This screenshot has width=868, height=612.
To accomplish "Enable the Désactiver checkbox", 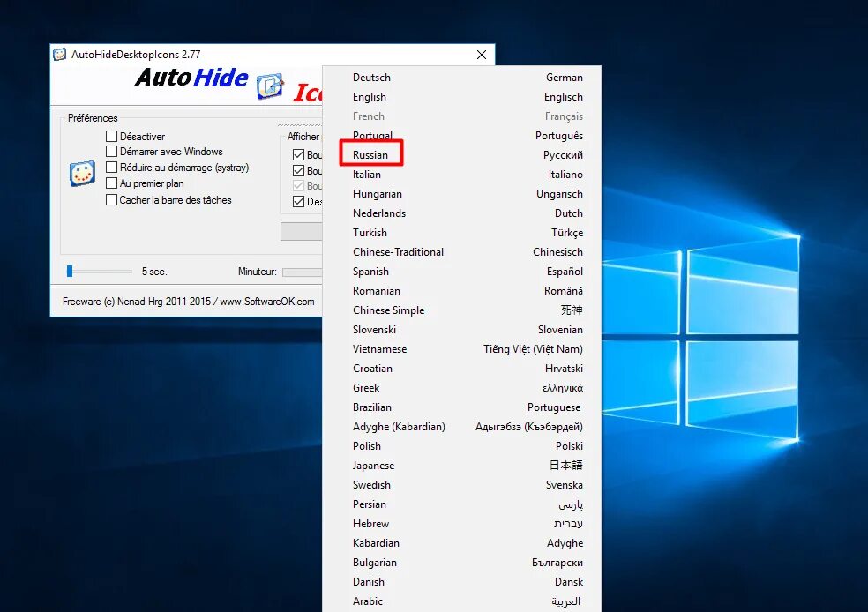I will [x=111, y=136].
